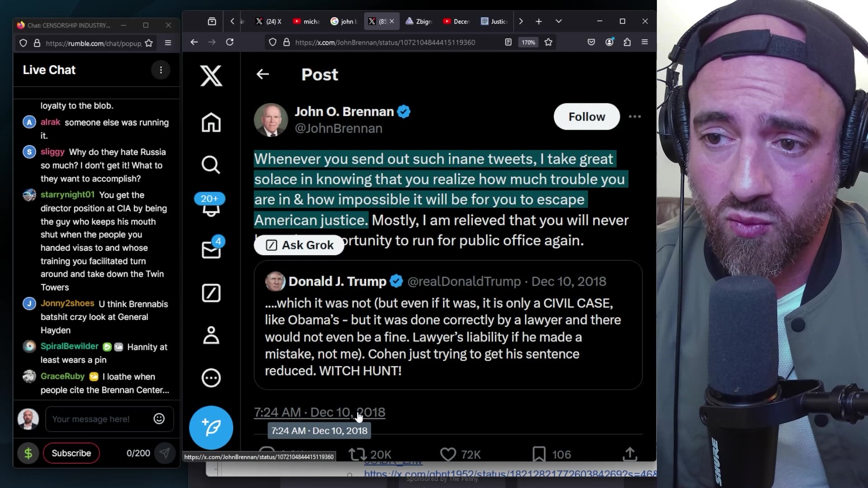Click Subscribe in the Rumble chat
This screenshot has height=488, width=868.
tap(71, 453)
